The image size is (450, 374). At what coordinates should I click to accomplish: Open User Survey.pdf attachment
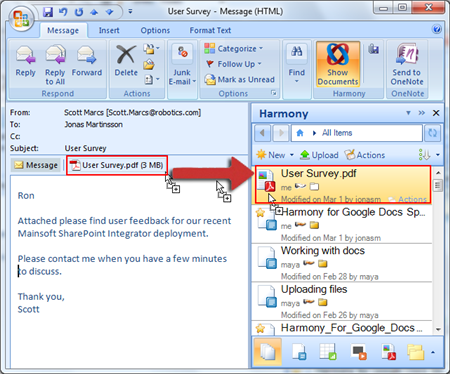117,165
